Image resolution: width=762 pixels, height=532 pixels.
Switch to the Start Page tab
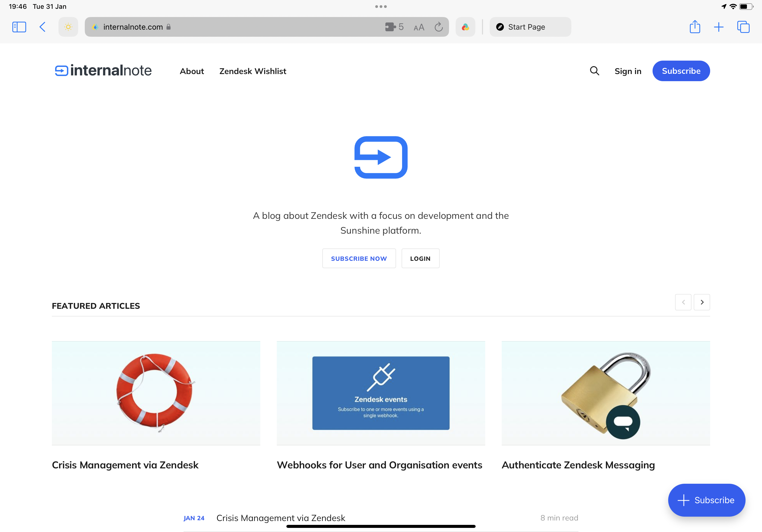tap(530, 27)
